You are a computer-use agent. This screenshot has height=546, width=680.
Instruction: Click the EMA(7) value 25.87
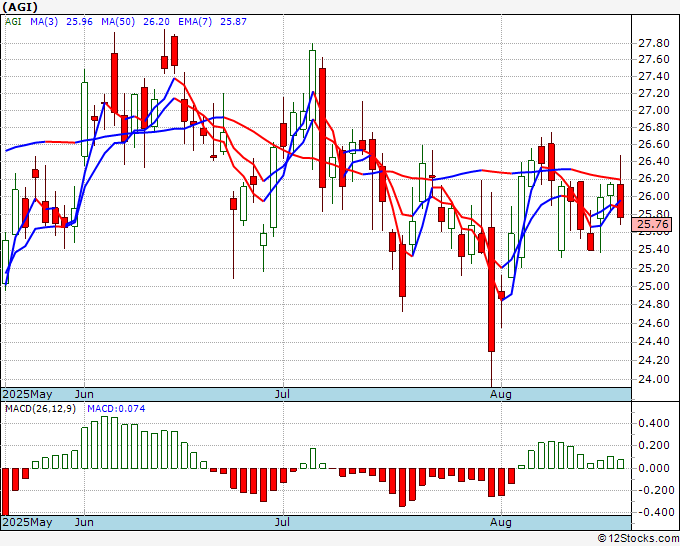233,22
